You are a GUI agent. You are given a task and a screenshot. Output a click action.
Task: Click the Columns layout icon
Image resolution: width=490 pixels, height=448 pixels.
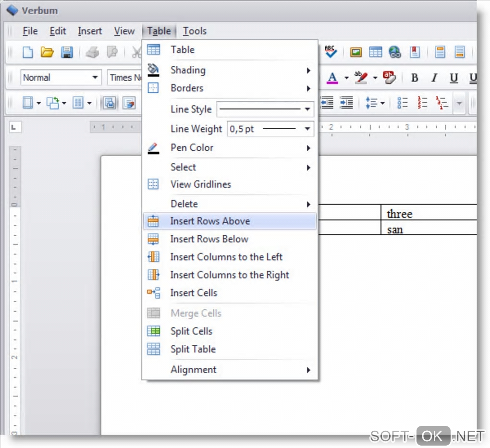[x=78, y=102]
